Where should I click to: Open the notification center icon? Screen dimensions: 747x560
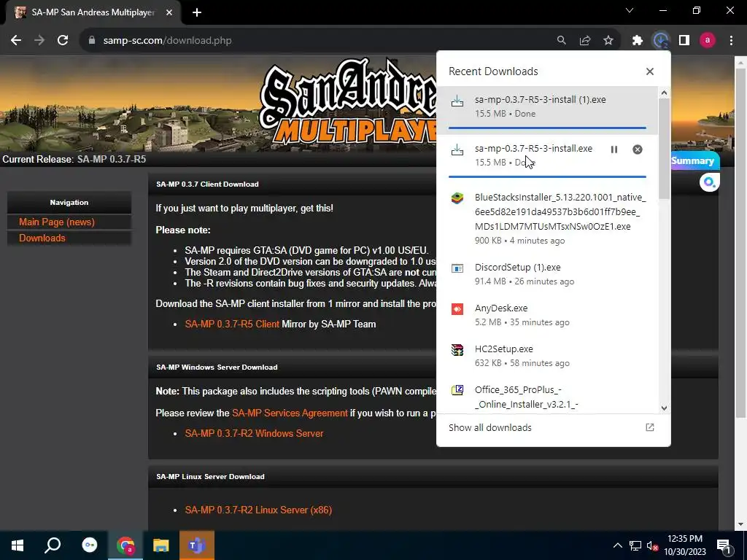(x=724, y=546)
